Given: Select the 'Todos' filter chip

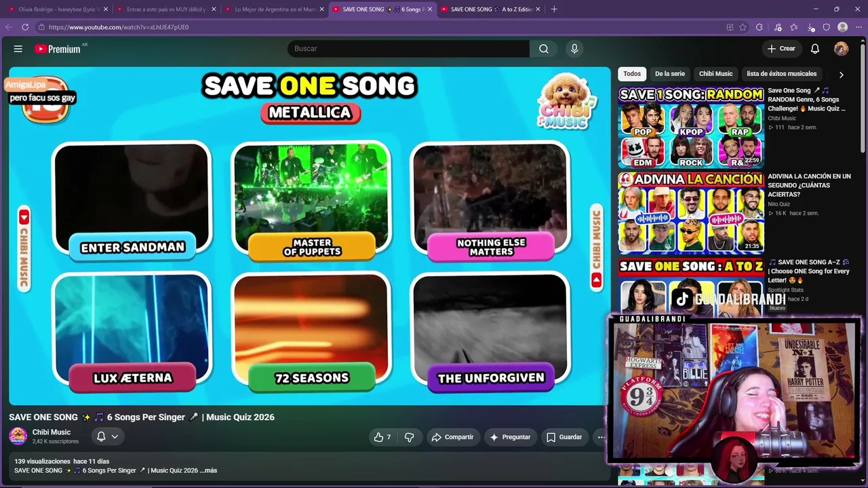Looking at the screenshot, I should (x=632, y=74).
